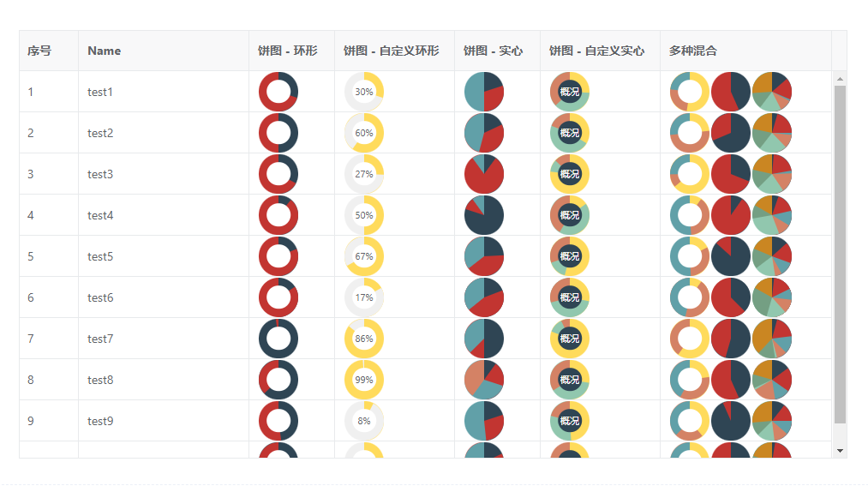Click the red ring pie chart in row test1
Image resolution: width=868 pixels, height=492 pixels.
[x=278, y=92]
